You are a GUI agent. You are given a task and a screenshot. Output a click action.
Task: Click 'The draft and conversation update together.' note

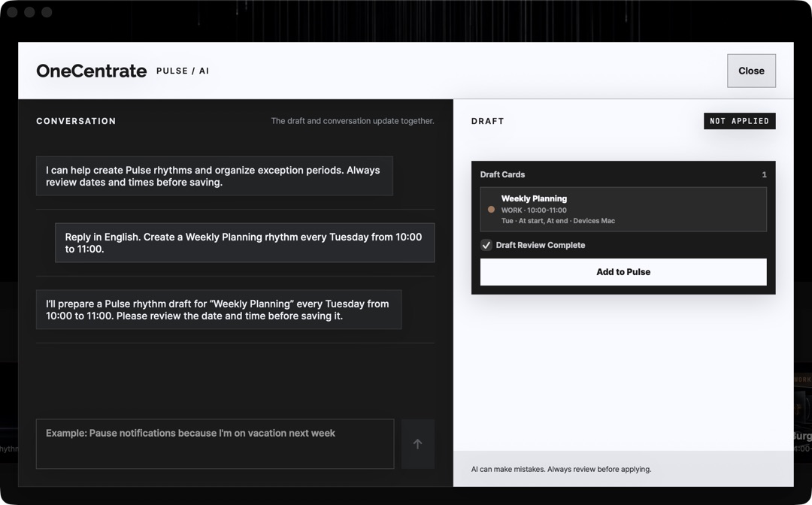point(352,121)
